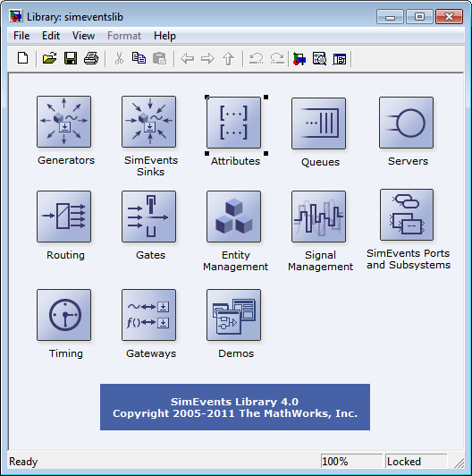
Task: Click the Save toolbar icon
Action: 71,58
